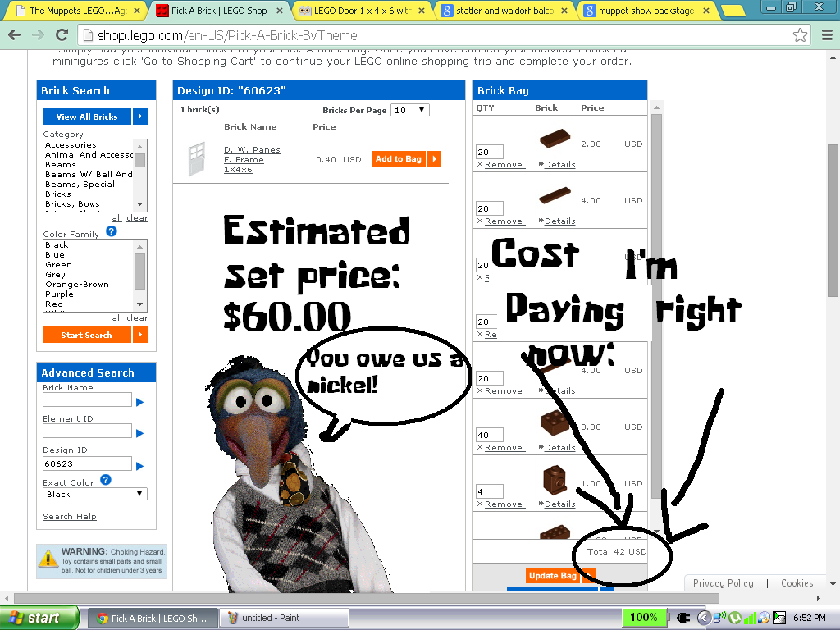Click 'clear' under the Category list
840x630 pixels.
pyautogui.click(x=137, y=217)
